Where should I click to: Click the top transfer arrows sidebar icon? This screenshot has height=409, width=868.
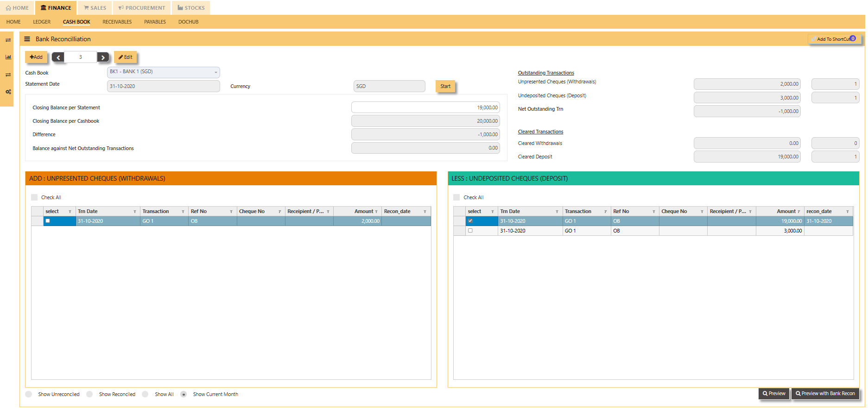tap(8, 40)
